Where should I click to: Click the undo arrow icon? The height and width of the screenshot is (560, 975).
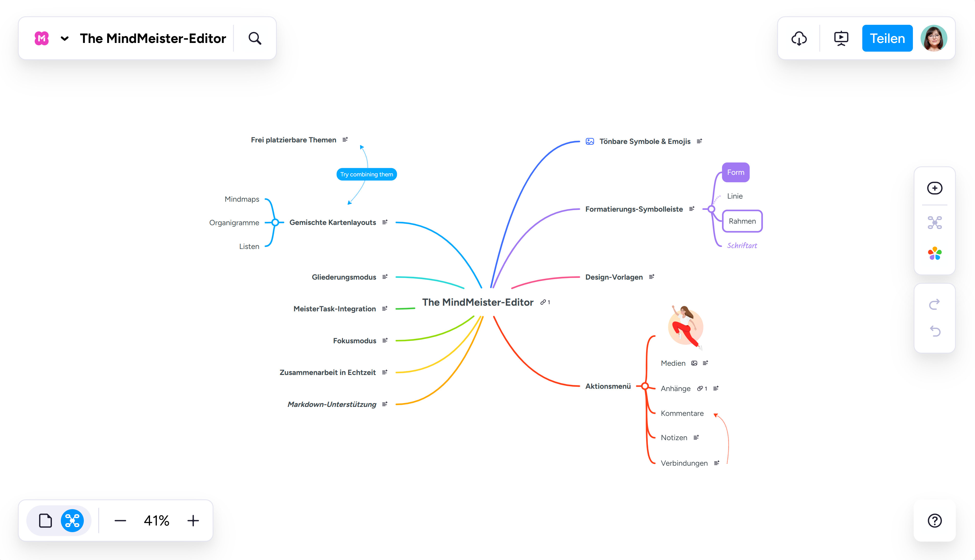[x=935, y=331]
